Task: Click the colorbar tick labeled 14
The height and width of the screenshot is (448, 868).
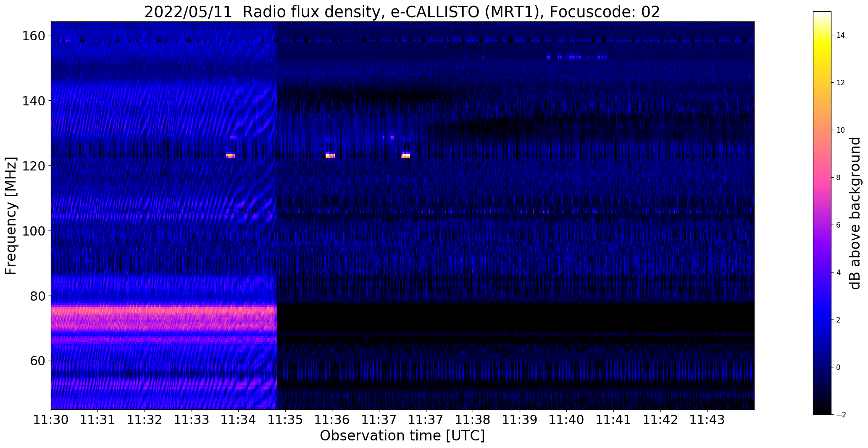Action: tap(841, 35)
